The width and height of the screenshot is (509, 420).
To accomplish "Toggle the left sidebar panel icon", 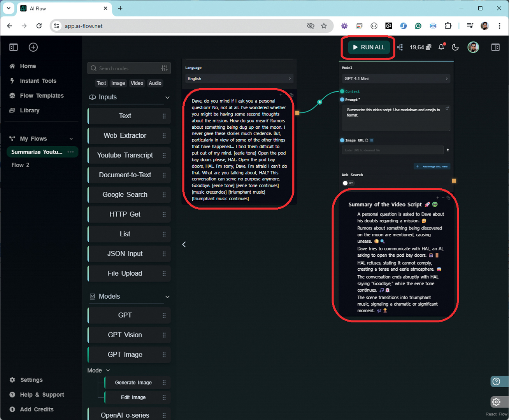I will (x=14, y=47).
